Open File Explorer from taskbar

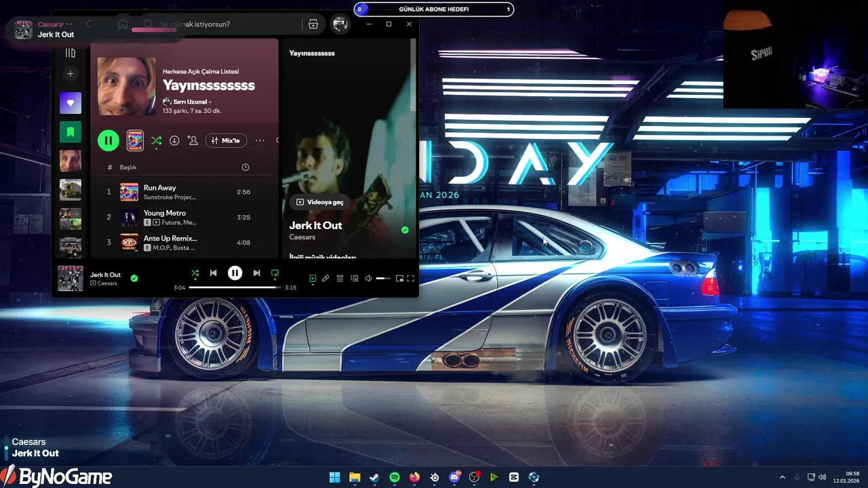point(355,477)
